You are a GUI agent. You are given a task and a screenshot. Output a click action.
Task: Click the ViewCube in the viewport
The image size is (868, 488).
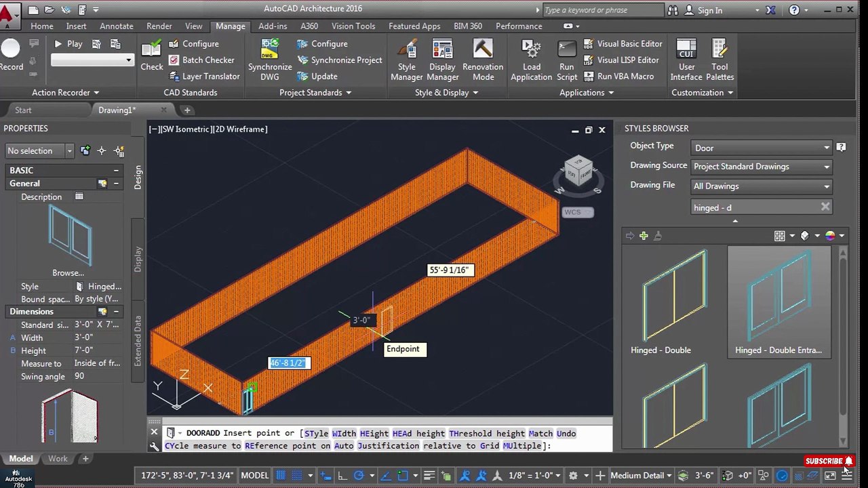pos(577,171)
